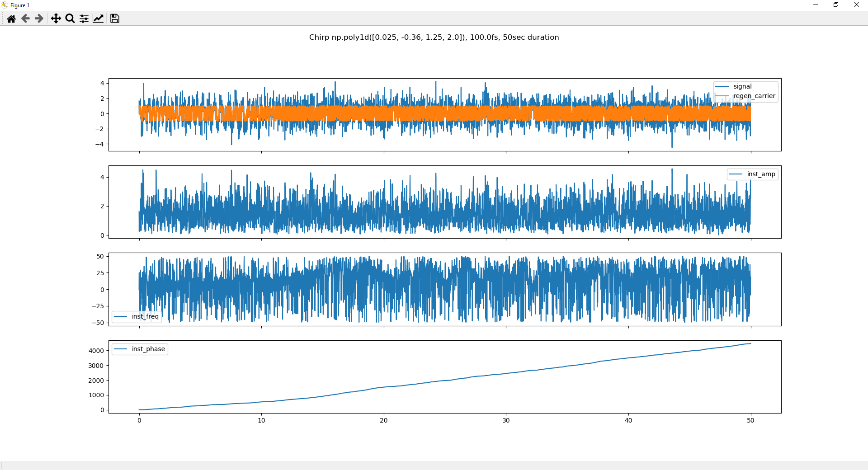
Task: Go forward to next view
Action: [39, 19]
